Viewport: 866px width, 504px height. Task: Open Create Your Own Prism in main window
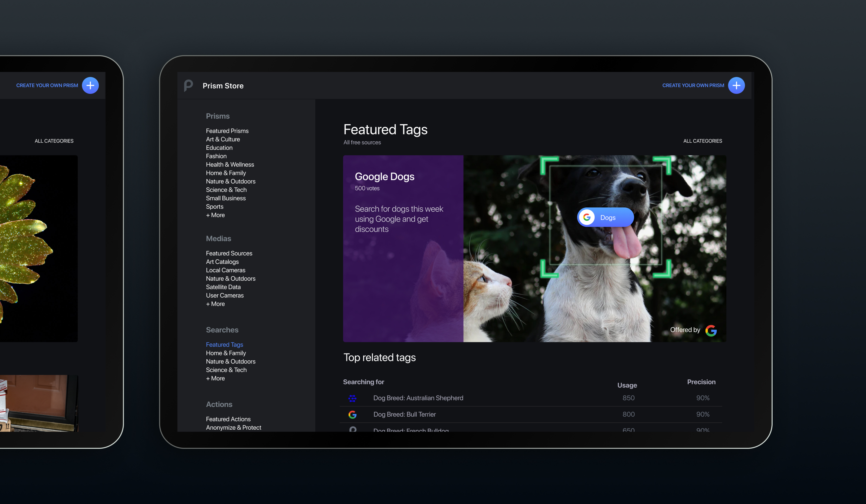pyautogui.click(x=693, y=85)
